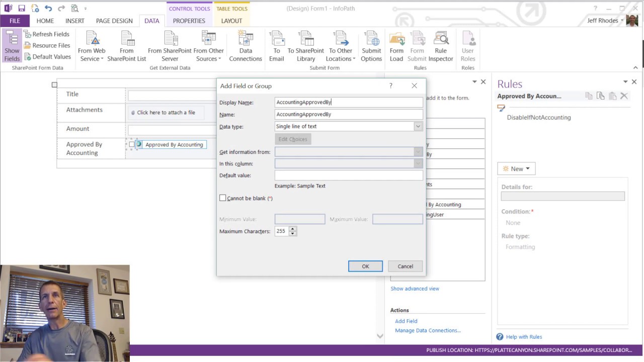Open the LAYOUT table tools tab
This screenshot has height=362, width=644.
[x=231, y=21]
